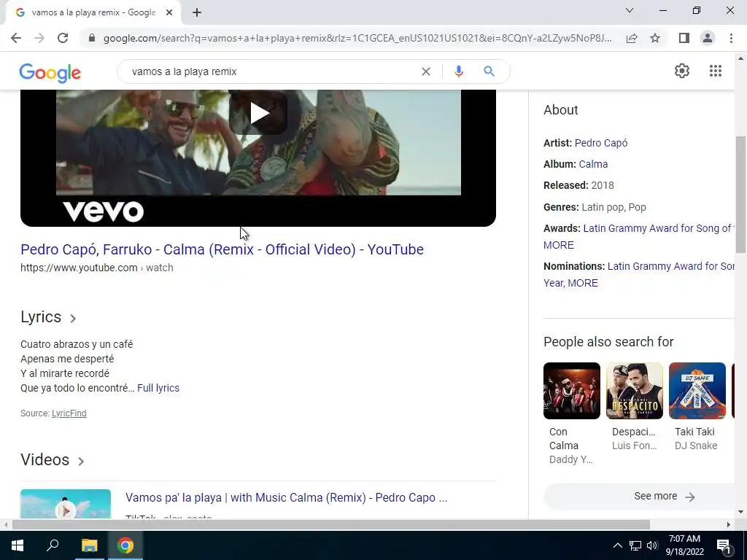The width and height of the screenshot is (747, 560).
Task: Open Chrome side panel
Action: pyautogui.click(x=684, y=38)
